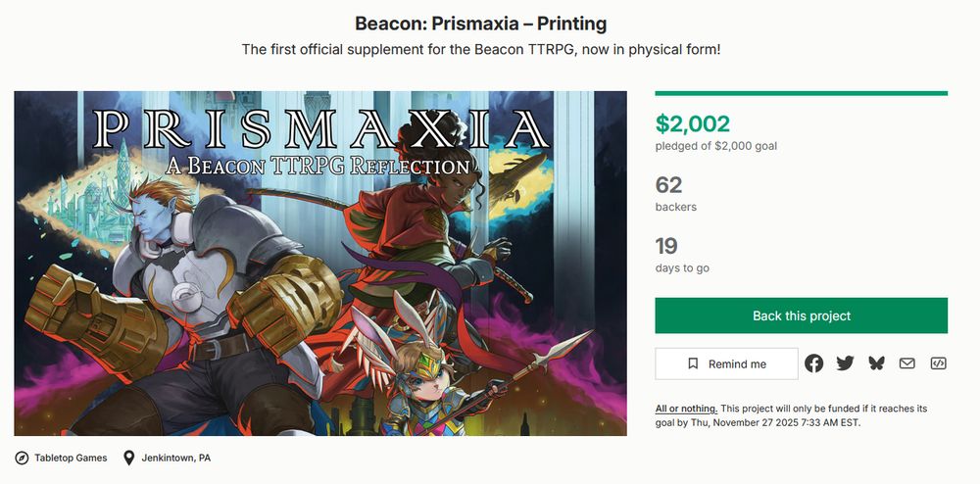Open the Jenkintown, PA location link

coord(176,459)
